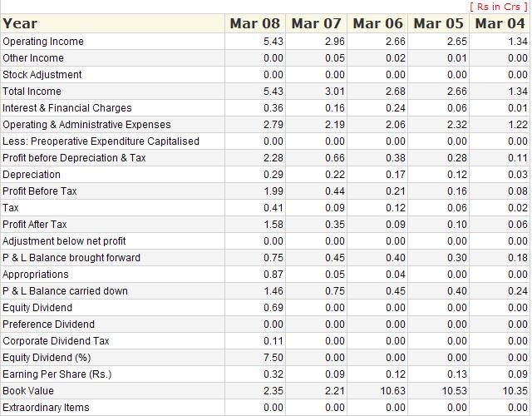Select the Interest & Financial Charges label

(x=66, y=108)
